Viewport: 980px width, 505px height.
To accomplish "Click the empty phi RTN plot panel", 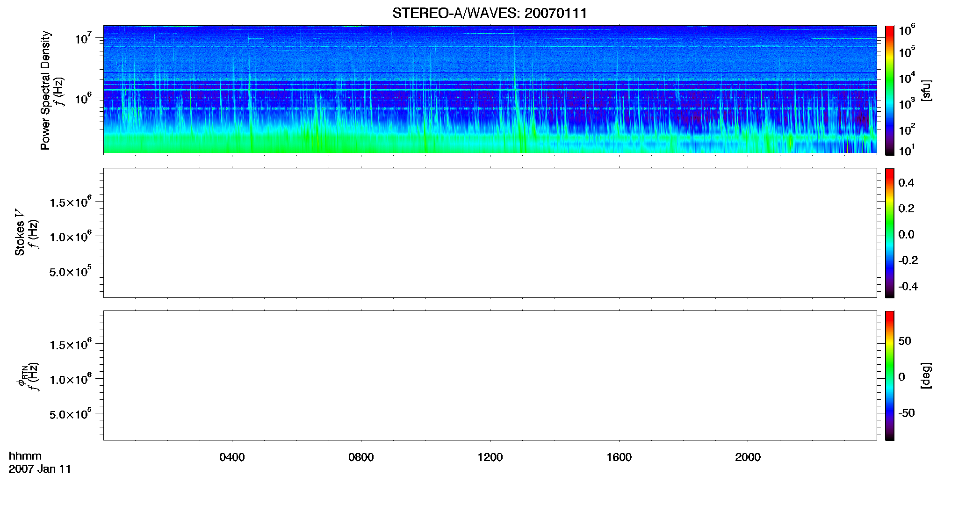I will pos(490,375).
